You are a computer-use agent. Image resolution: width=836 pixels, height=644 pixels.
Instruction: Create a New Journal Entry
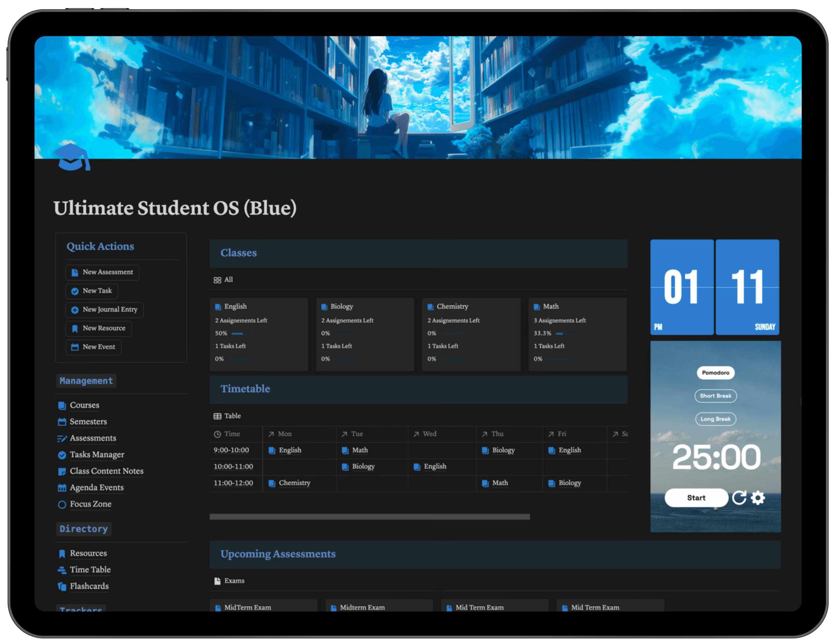[104, 310]
